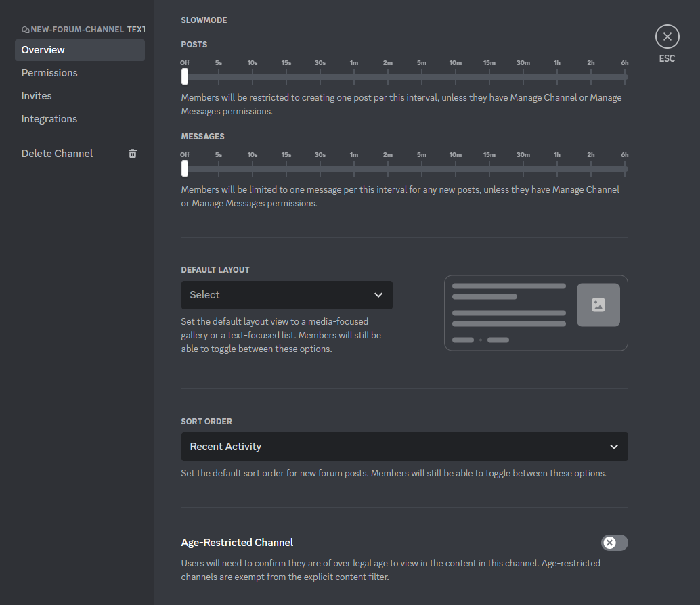
Task: Open the Default Layout select dropdown
Action: click(286, 295)
